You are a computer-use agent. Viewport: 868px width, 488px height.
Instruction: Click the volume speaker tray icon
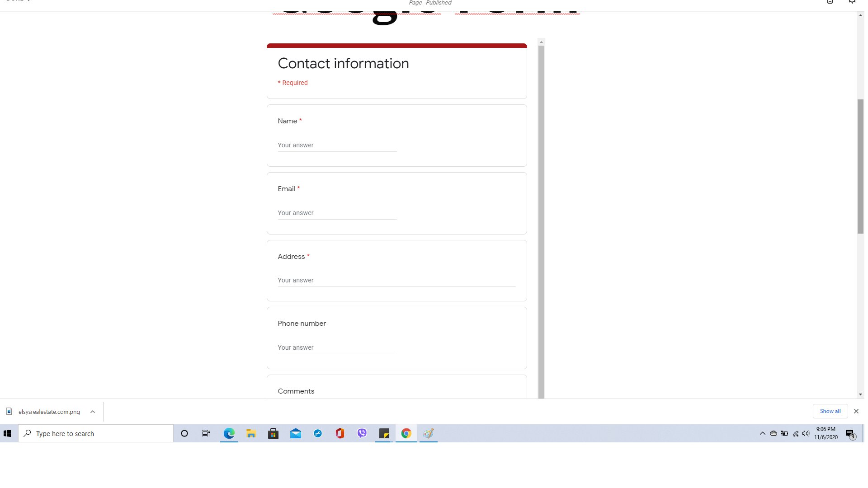coord(806,434)
